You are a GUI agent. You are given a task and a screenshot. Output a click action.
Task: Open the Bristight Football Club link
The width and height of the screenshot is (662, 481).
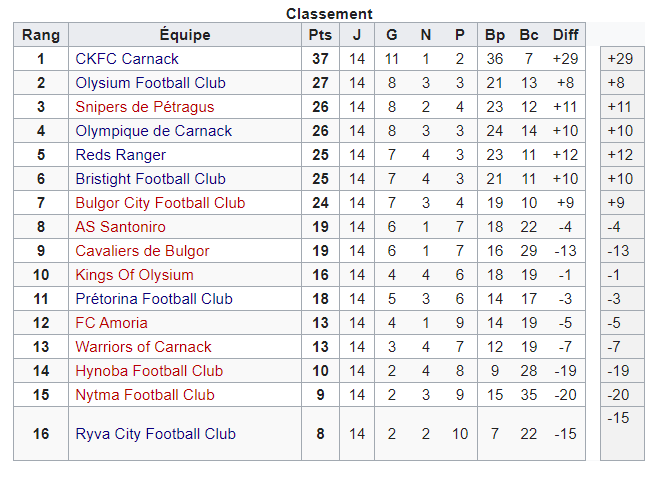(x=150, y=179)
